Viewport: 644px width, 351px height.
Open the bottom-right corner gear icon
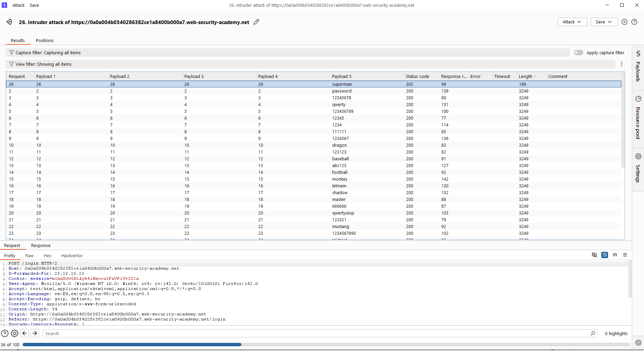click(638, 343)
